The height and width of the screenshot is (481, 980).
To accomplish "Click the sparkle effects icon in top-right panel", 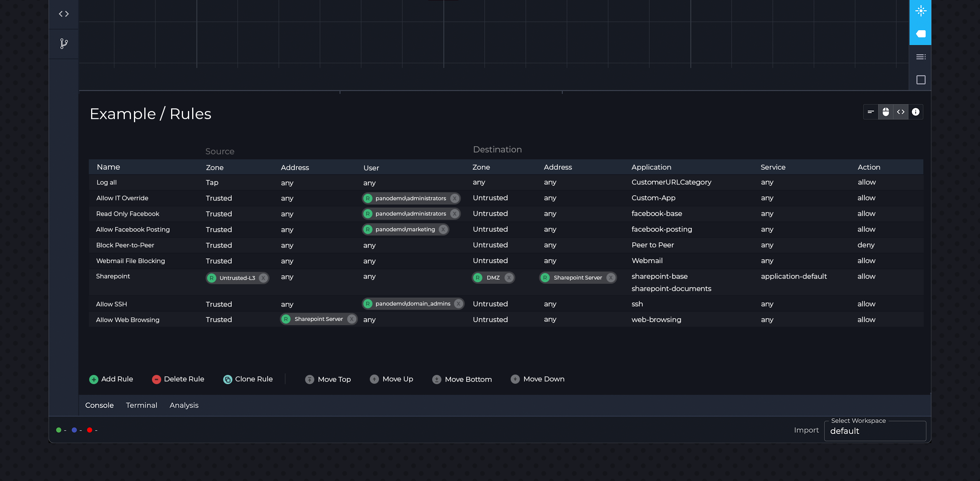I will click(x=921, y=10).
